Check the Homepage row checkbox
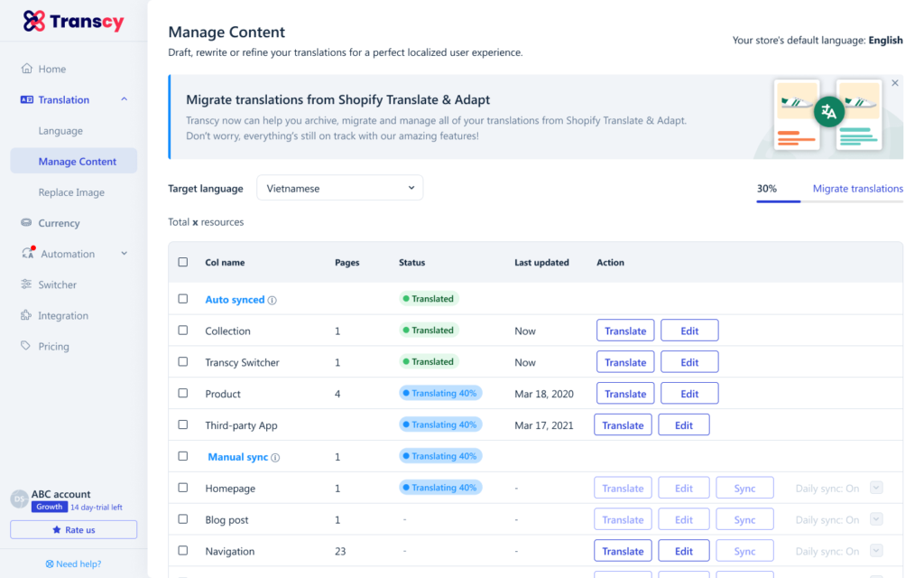 click(x=183, y=488)
